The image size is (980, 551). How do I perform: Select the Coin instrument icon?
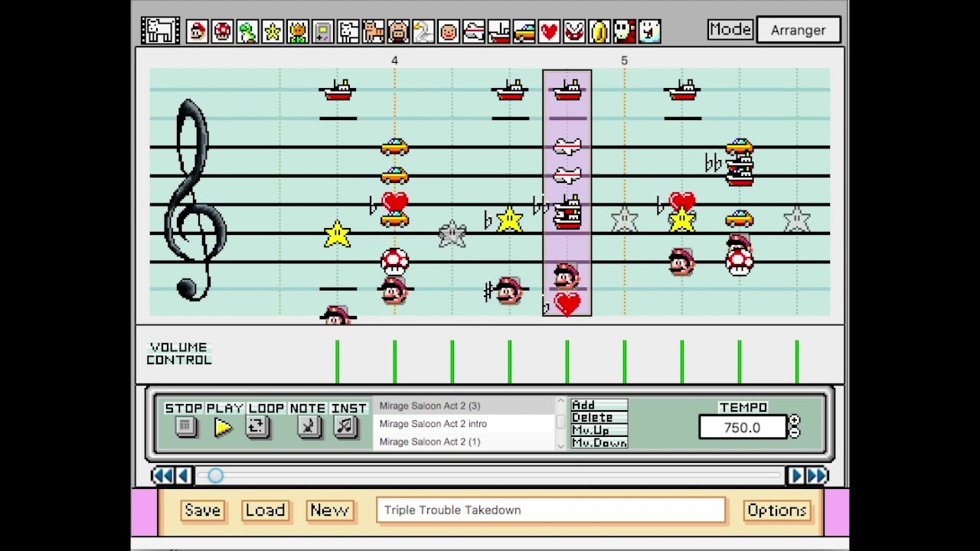(599, 31)
